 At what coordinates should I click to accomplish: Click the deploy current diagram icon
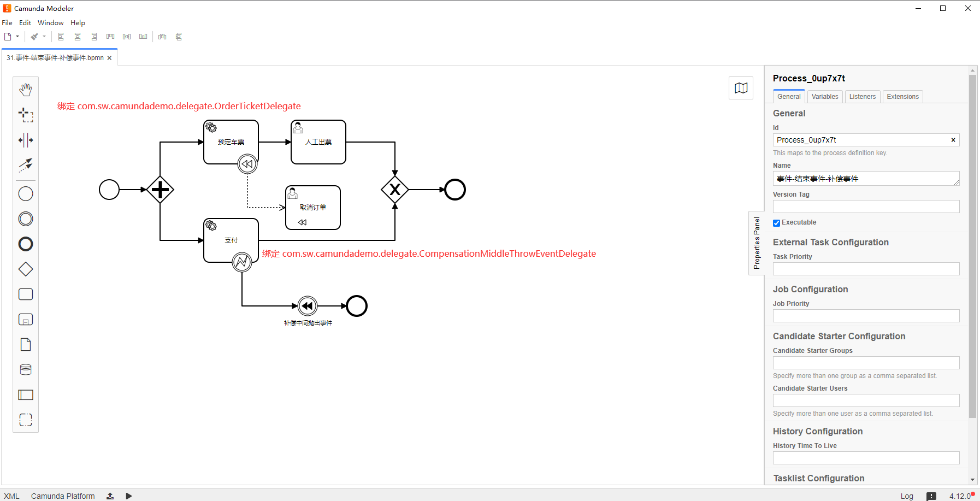point(110,496)
